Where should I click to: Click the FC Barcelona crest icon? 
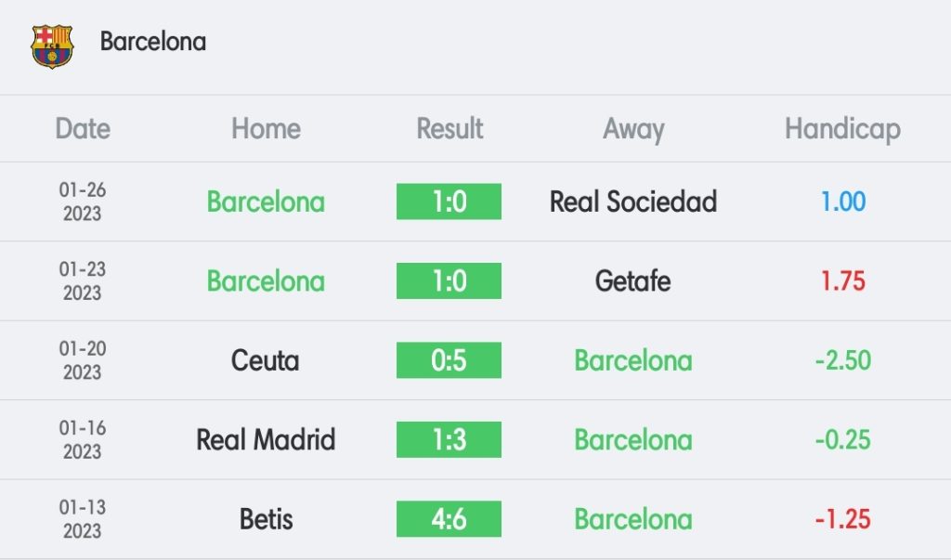[52, 46]
